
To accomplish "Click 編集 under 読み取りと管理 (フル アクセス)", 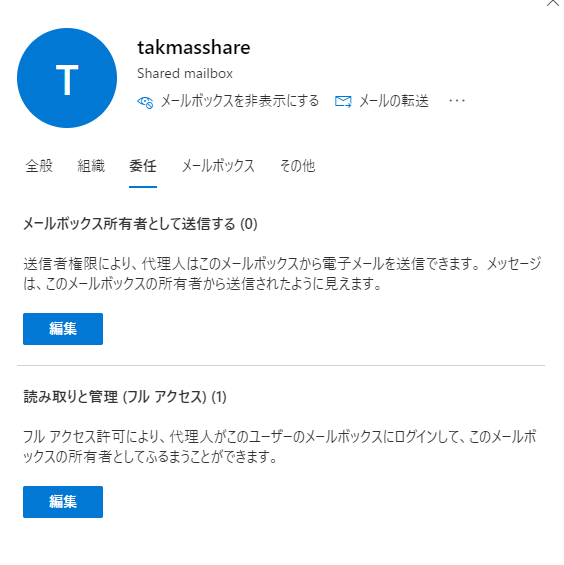I will coord(63,502).
